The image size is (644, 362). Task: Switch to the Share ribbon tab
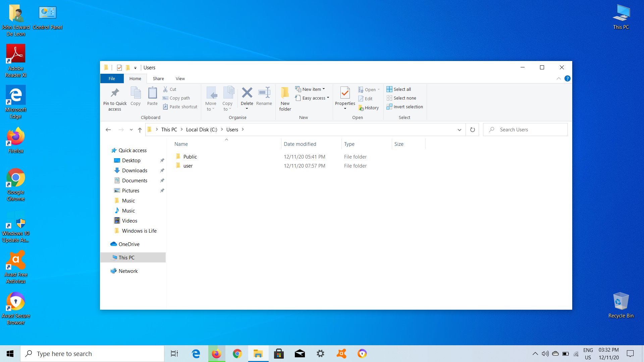click(x=158, y=78)
